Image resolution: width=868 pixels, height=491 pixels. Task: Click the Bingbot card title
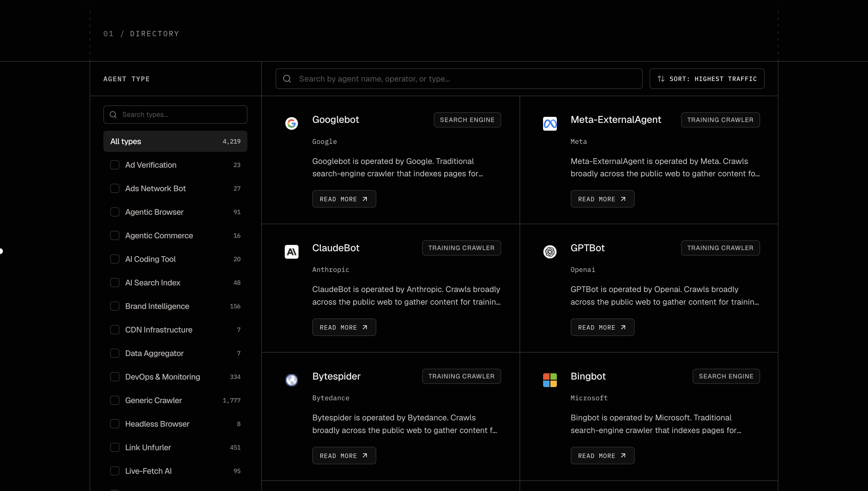(x=588, y=376)
